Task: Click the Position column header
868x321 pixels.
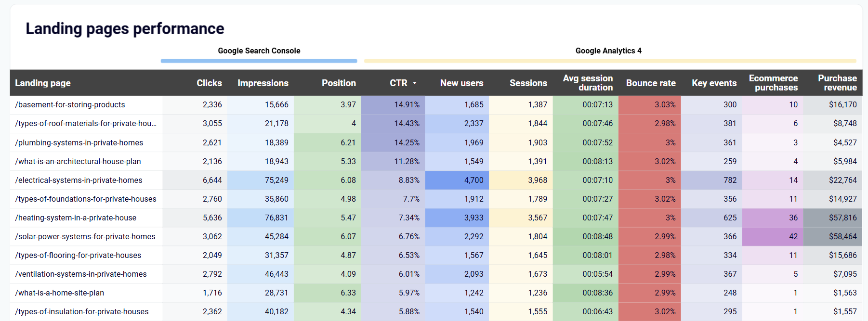Action: (339, 83)
